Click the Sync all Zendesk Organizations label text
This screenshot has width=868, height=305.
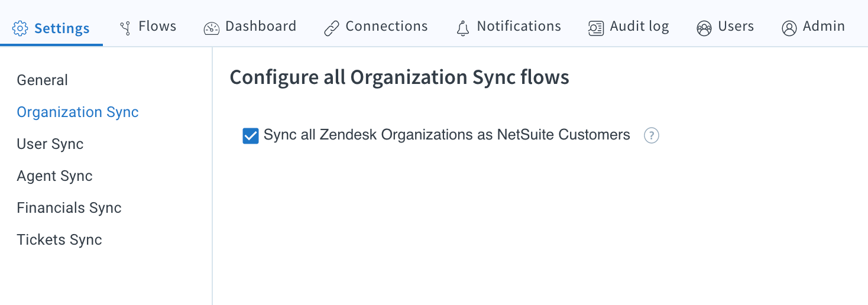(x=447, y=135)
